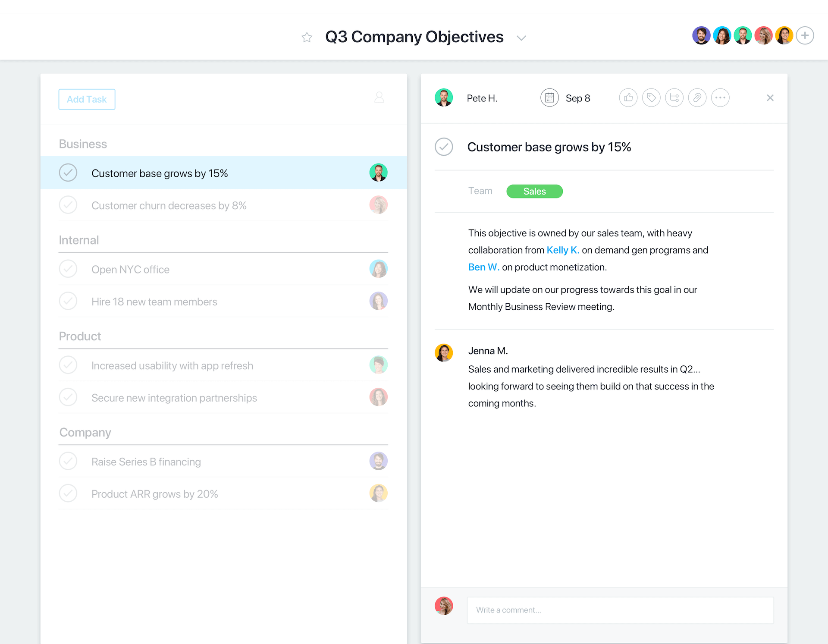Select 'Product ARR grows by 20%' task

point(154,494)
